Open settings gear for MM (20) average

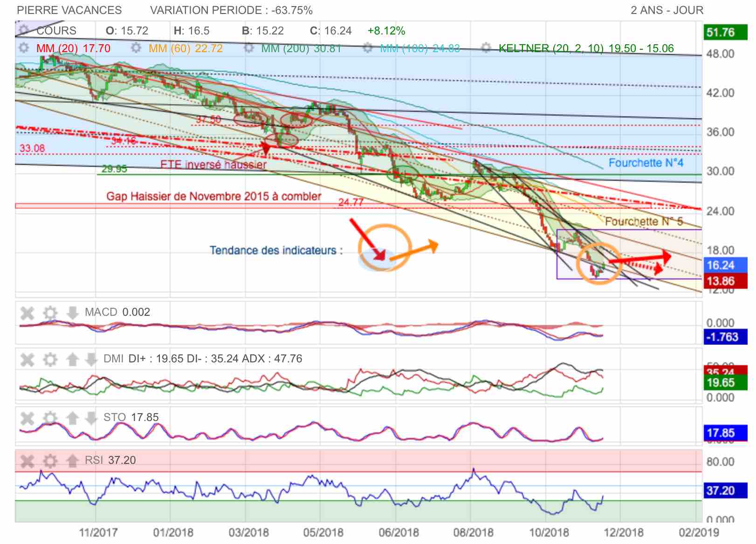pos(23,48)
